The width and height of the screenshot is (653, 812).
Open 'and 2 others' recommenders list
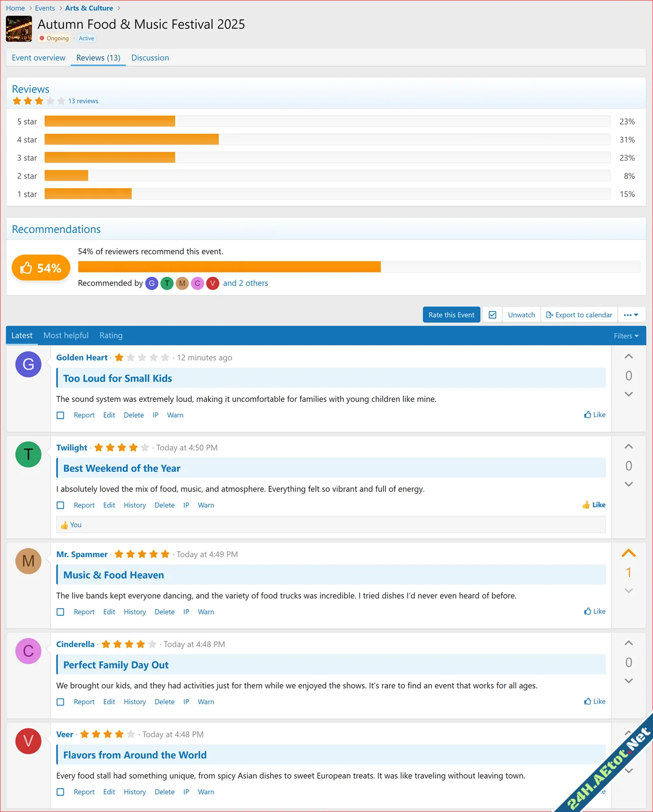[x=246, y=283]
